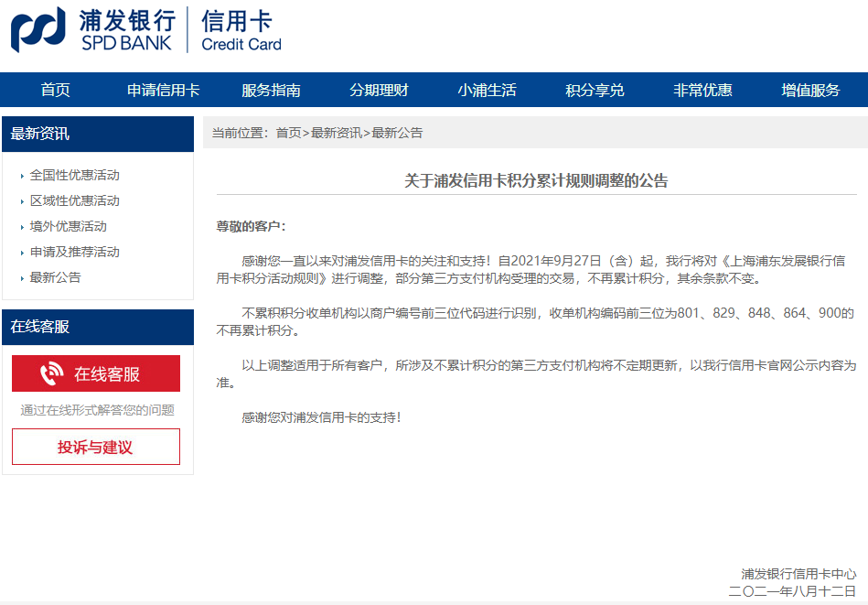Select 积分享兑 from the navigation bar
Screen dimensions: 868x605
tap(595, 90)
